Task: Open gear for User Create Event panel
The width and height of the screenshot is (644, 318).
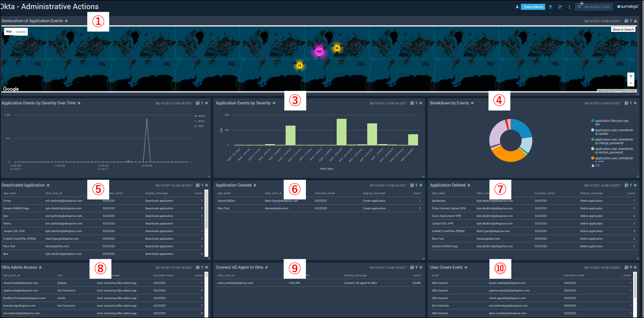Action: [466, 267]
